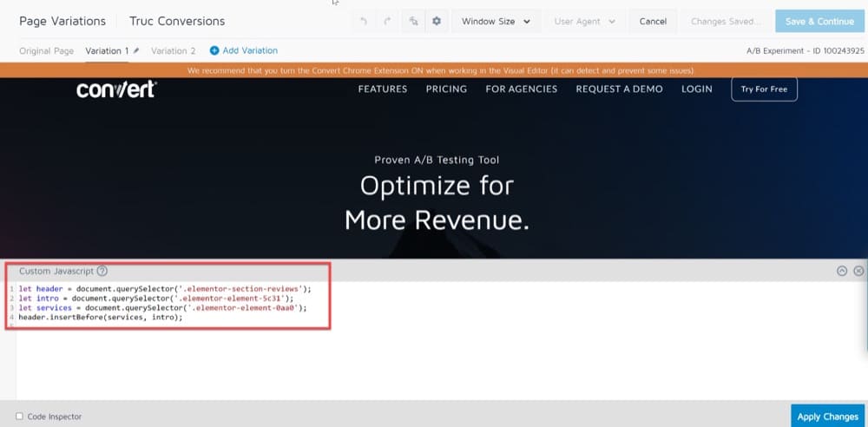Select the Variation 2 tab
This screenshot has width=868, height=427.
tap(173, 51)
